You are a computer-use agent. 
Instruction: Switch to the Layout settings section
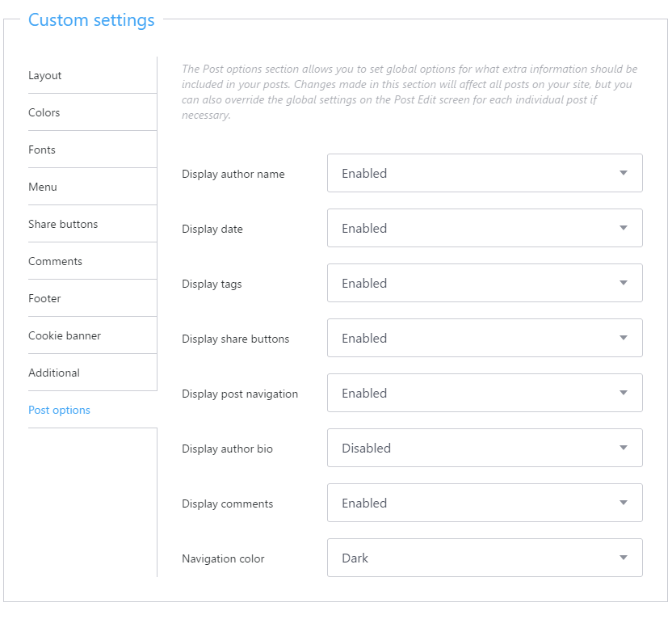tap(44, 75)
